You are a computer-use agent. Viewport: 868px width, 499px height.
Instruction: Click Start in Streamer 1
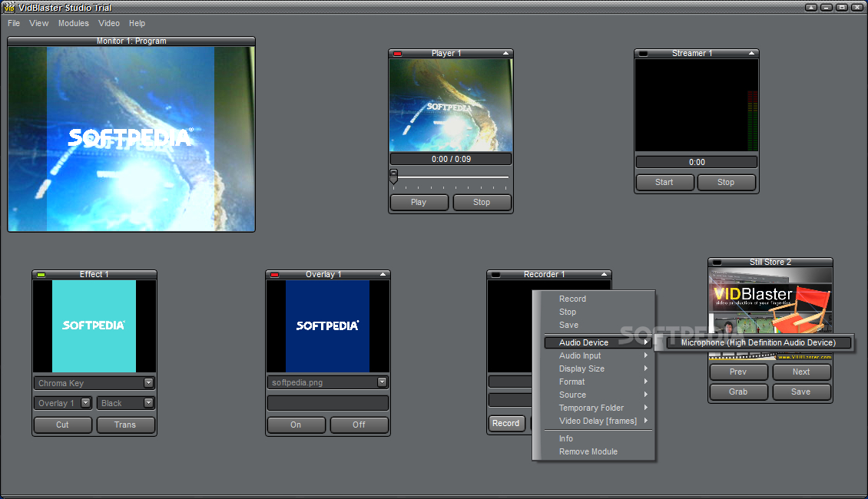665,183
